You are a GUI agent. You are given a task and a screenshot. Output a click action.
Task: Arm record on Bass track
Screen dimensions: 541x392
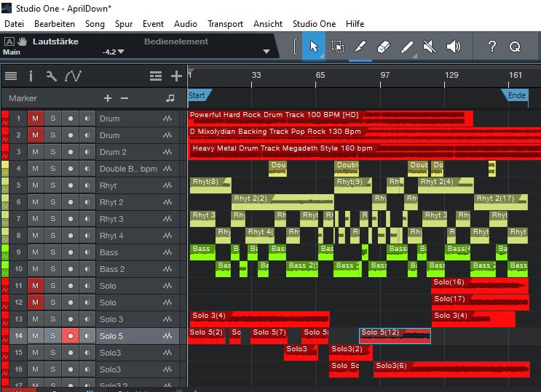coord(71,252)
